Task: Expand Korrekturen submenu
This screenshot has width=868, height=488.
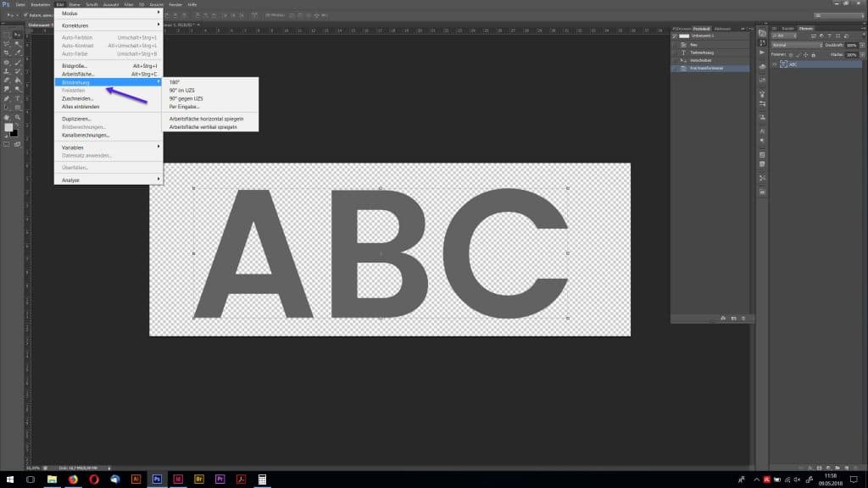Action: tap(108, 25)
